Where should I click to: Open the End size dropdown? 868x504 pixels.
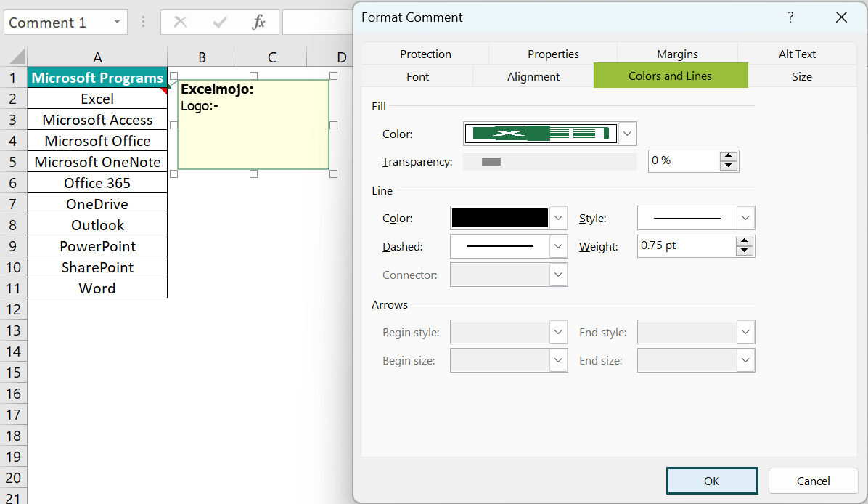tap(745, 360)
